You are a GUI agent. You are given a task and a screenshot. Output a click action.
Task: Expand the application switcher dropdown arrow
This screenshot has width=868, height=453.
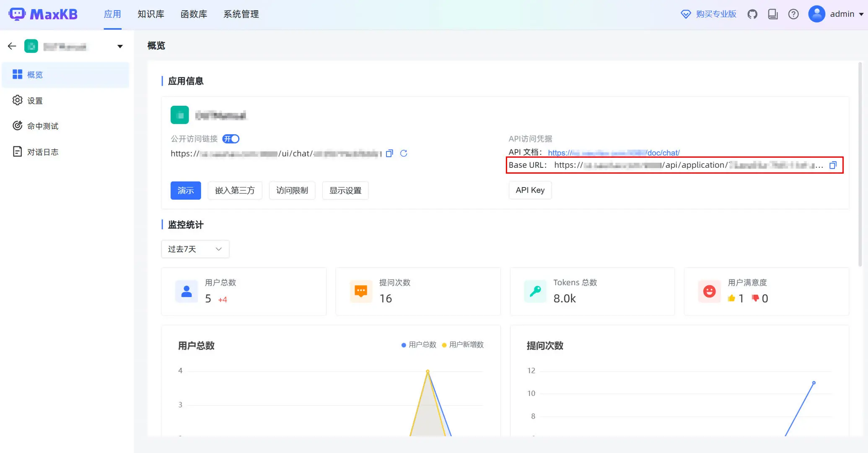[120, 47]
